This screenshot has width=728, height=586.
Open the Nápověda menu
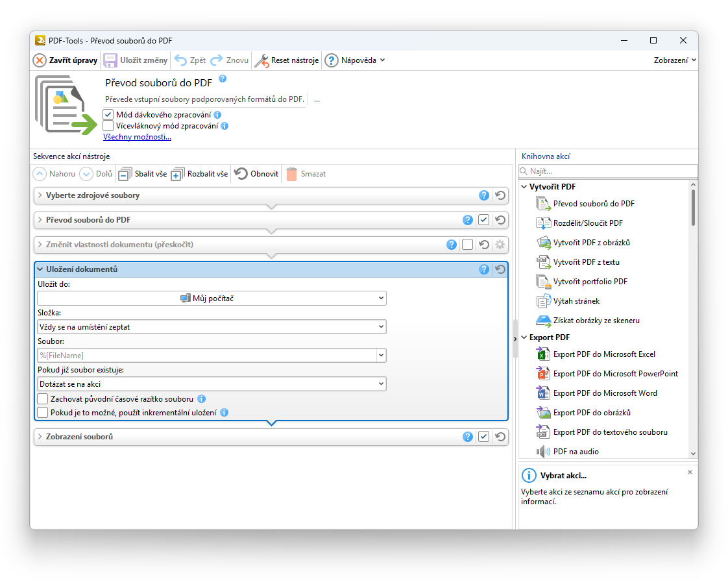(x=355, y=60)
